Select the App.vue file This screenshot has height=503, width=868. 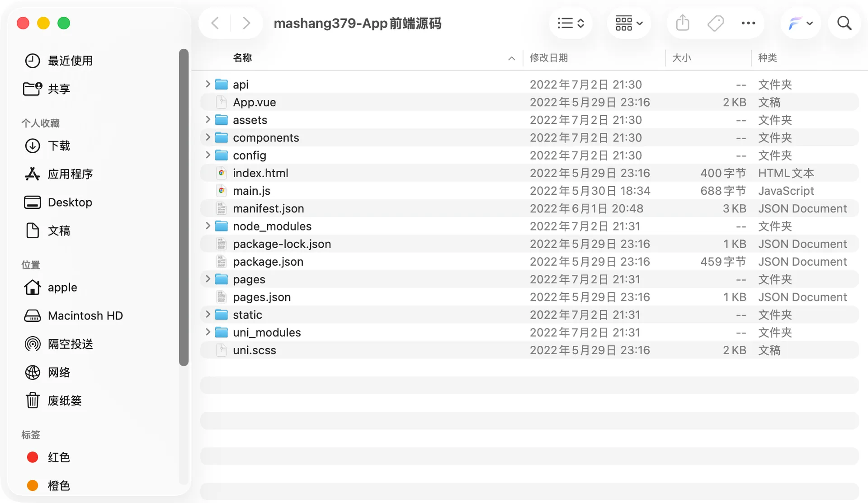coord(529,102)
